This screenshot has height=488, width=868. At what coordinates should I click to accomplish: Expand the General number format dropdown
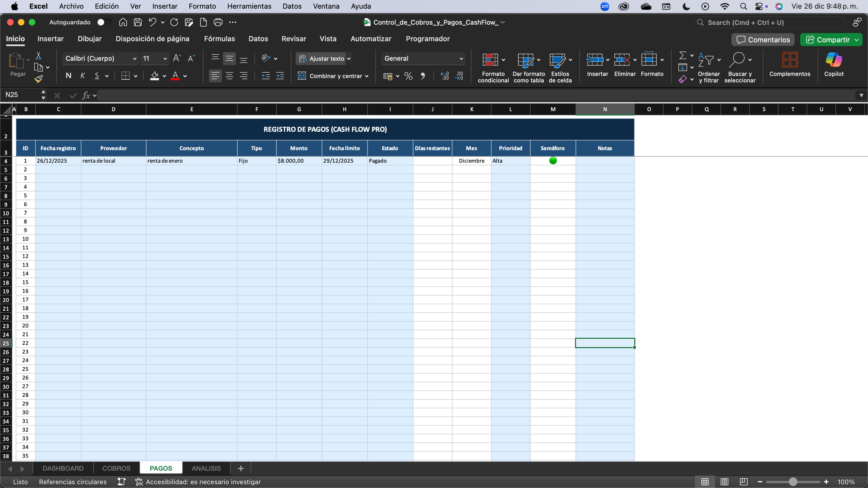[461, 59]
